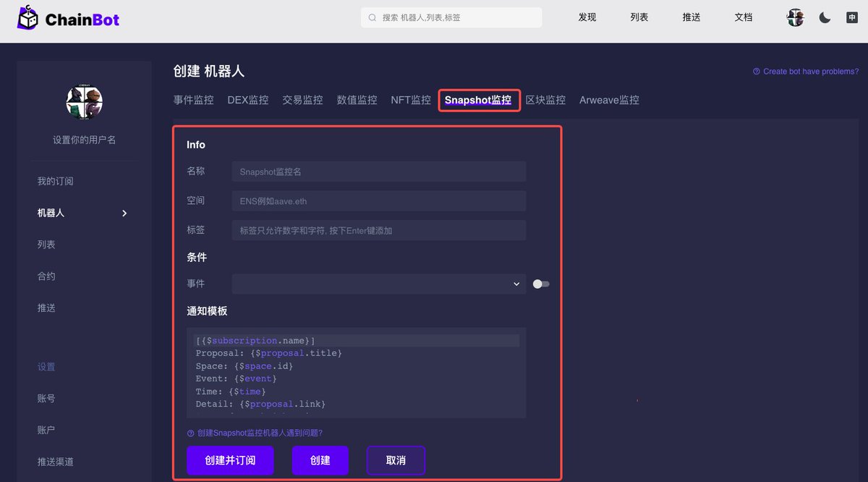Viewport: 868px width, 482px height.
Task: Toggle the switch next to the 事件 dropdown
Action: click(x=541, y=284)
